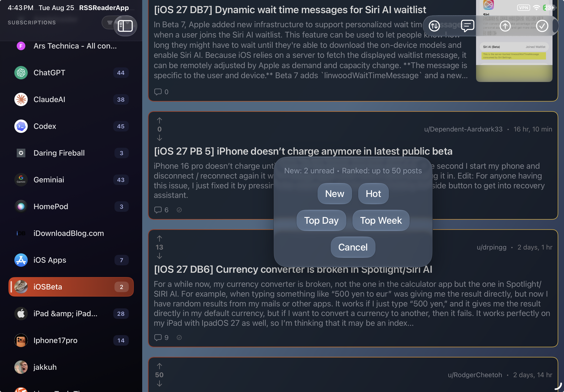Image resolution: width=564 pixels, height=392 pixels.
Task: Open the HomePod feed
Action: pos(71,207)
